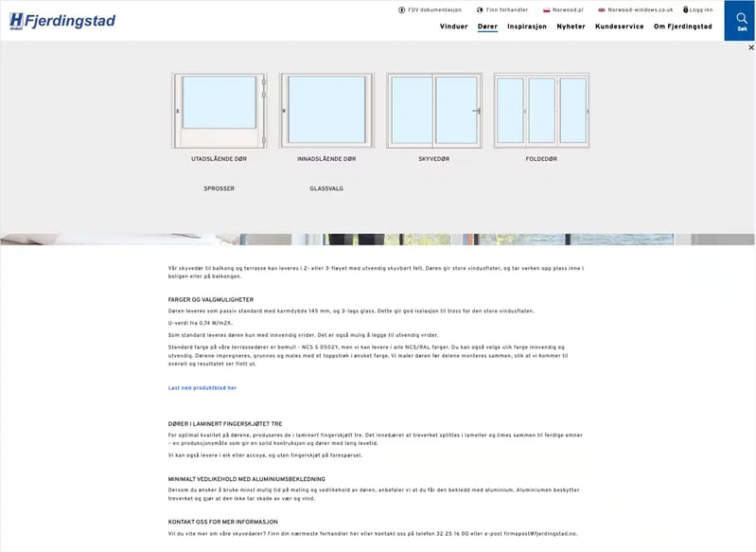Click 'MINIMALT VEDLIKEHOLD MED ALUMINIUMSBEKLEDNING' heading
This screenshot has width=756, height=552.
pos(246,479)
